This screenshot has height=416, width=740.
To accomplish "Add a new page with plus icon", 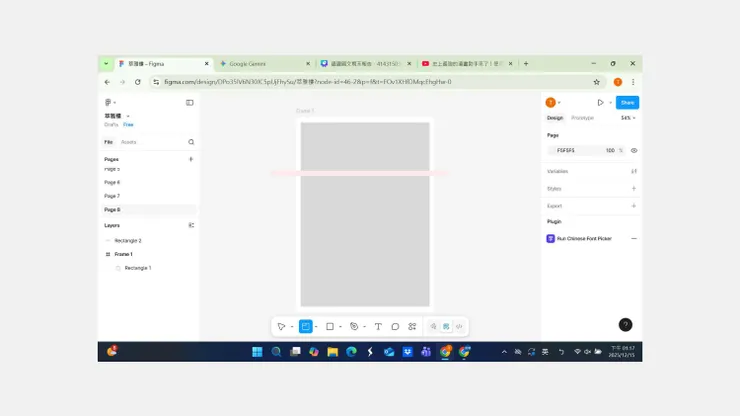I will click(191, 159).
